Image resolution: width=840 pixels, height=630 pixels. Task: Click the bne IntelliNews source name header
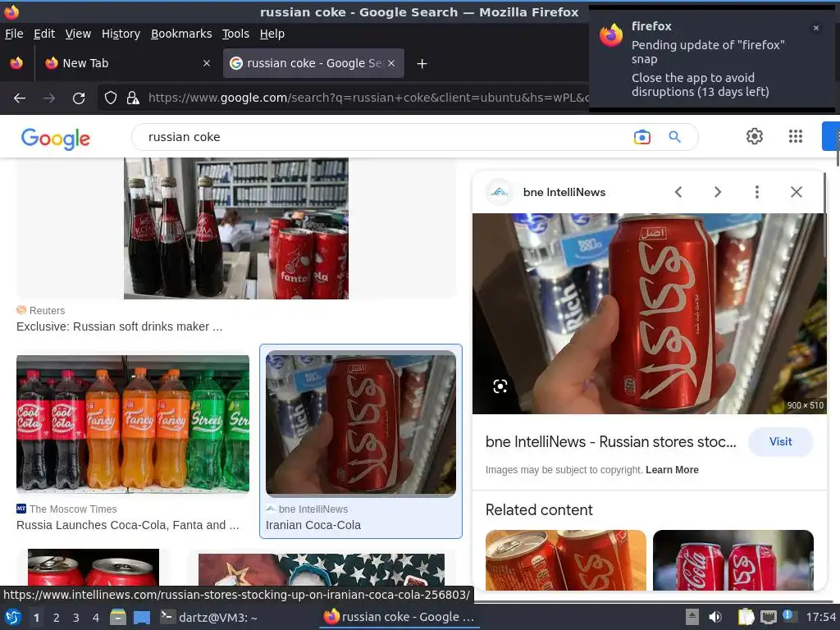coord(564,192)
